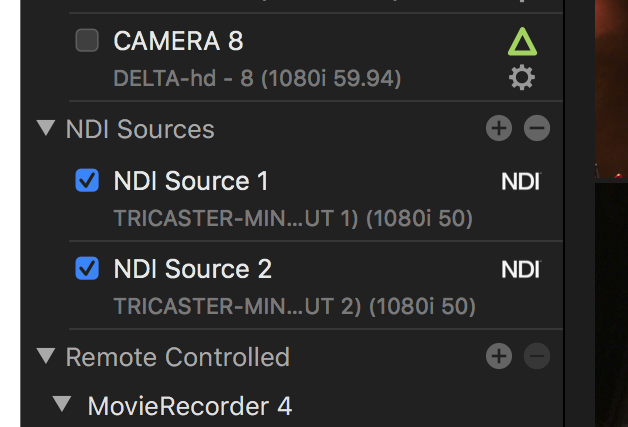Select the CAMERA 8 source row
The height and width of the screenshot is (427, 628).
click(178, 41)
